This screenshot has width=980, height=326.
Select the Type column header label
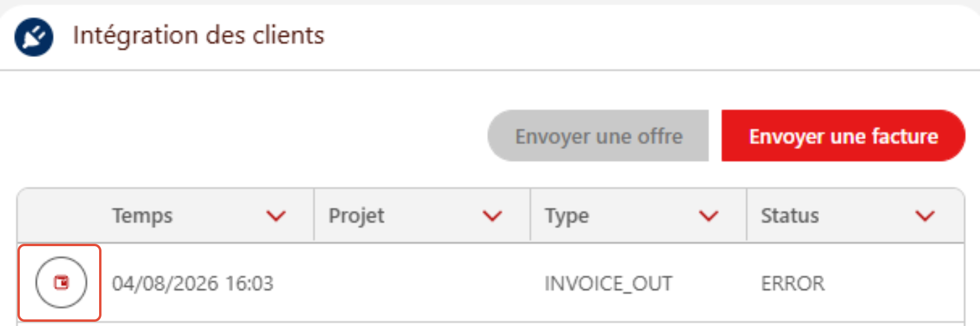[x=567, y=216]
